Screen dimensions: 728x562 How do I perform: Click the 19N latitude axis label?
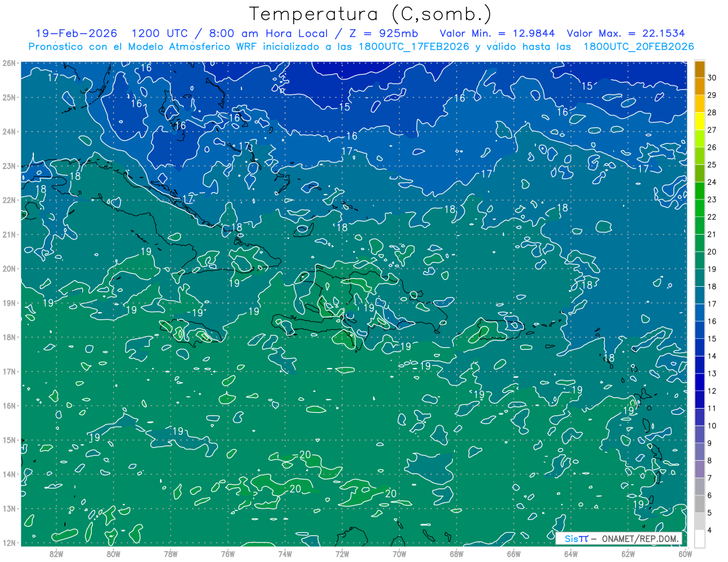click(8, 303)
